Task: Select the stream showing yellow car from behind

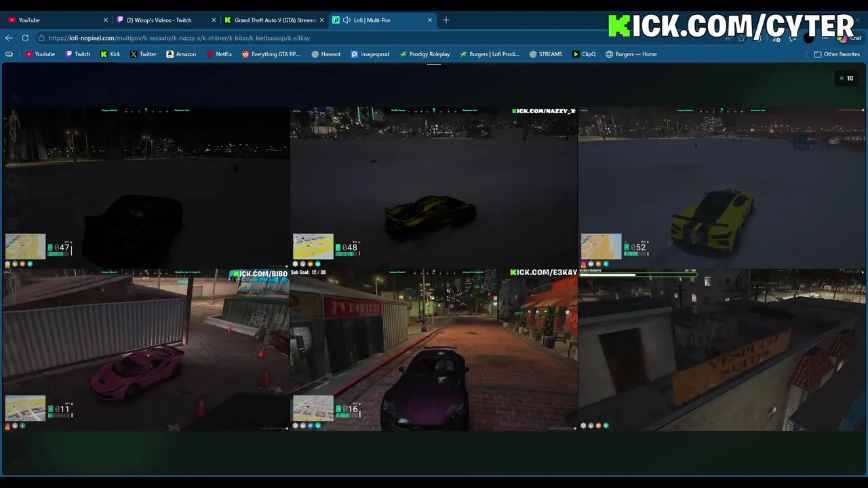Action: pos(722,188)
